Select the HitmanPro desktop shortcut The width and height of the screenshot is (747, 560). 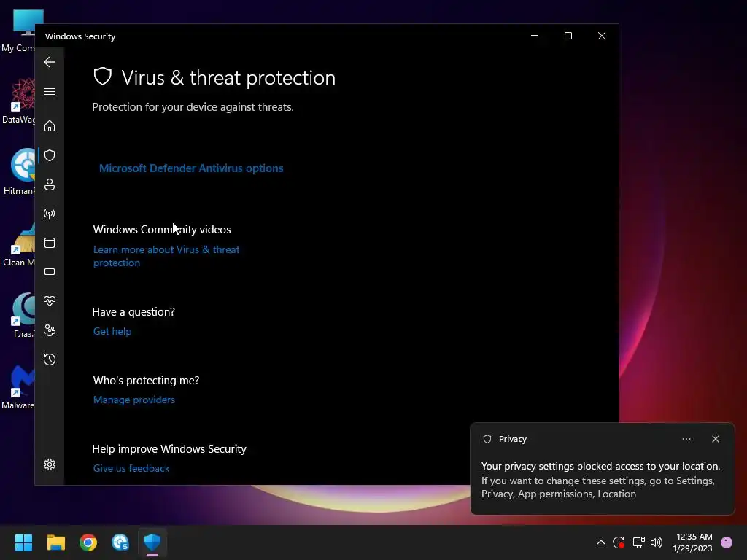click(x=19, y=171)
